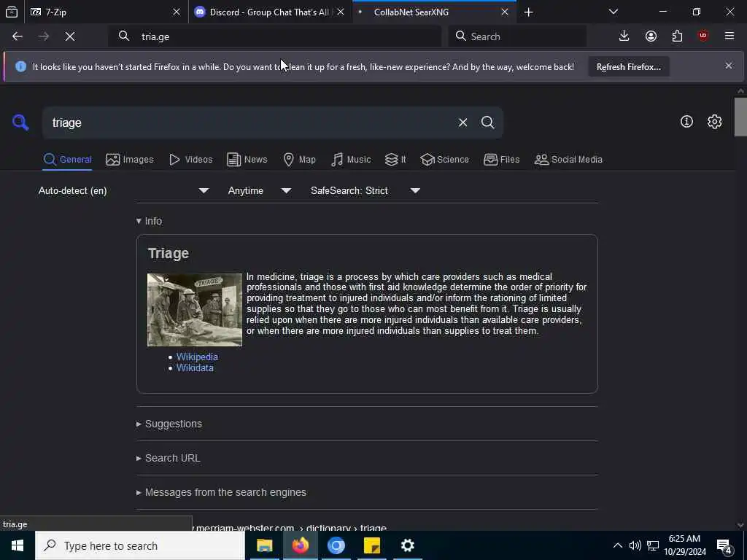Go back to the previous page
747x560 pixels.
point(18,36)
